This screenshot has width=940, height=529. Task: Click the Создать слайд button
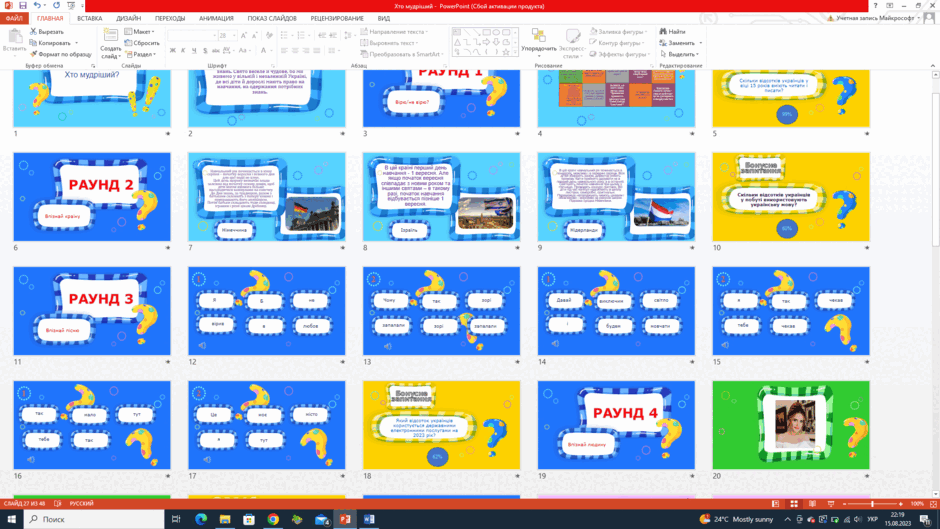tap(110, 44)
